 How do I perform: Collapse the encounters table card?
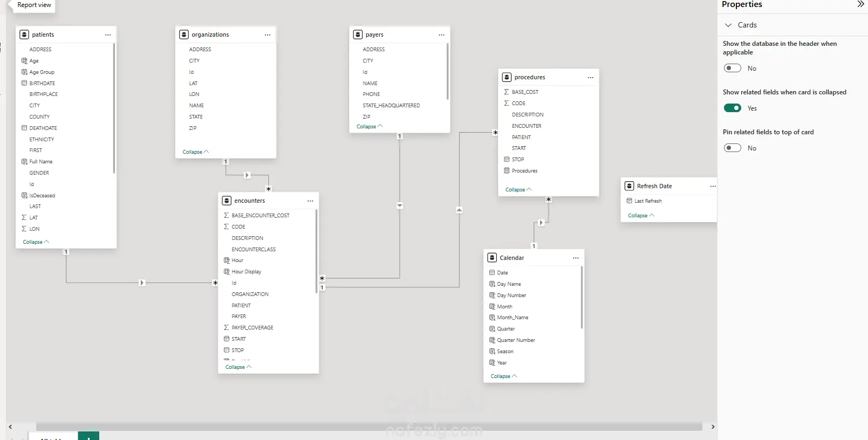coord(238,367)
